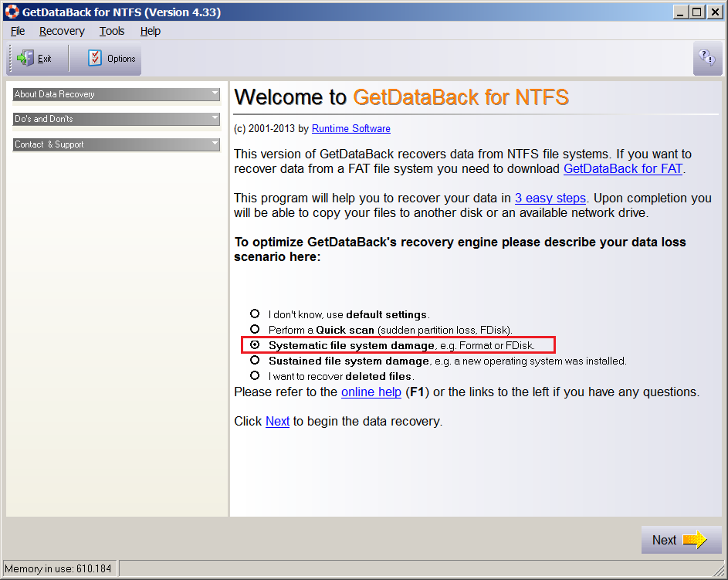
Task: Maximize the GetDataBack window
Action: 697,12
